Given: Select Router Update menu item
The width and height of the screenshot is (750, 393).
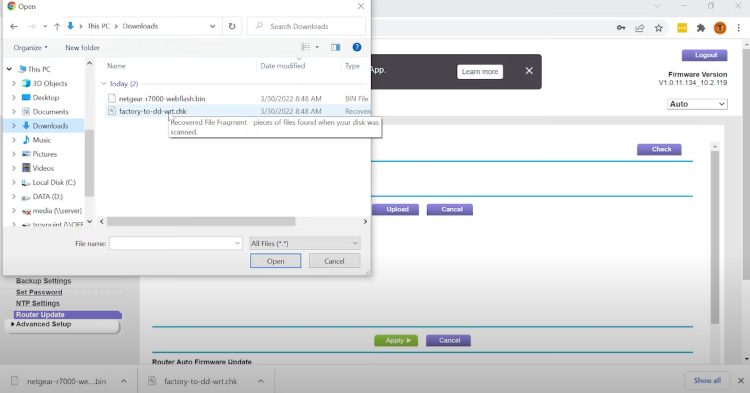Looking at the screenshot, I should [67, 315].
